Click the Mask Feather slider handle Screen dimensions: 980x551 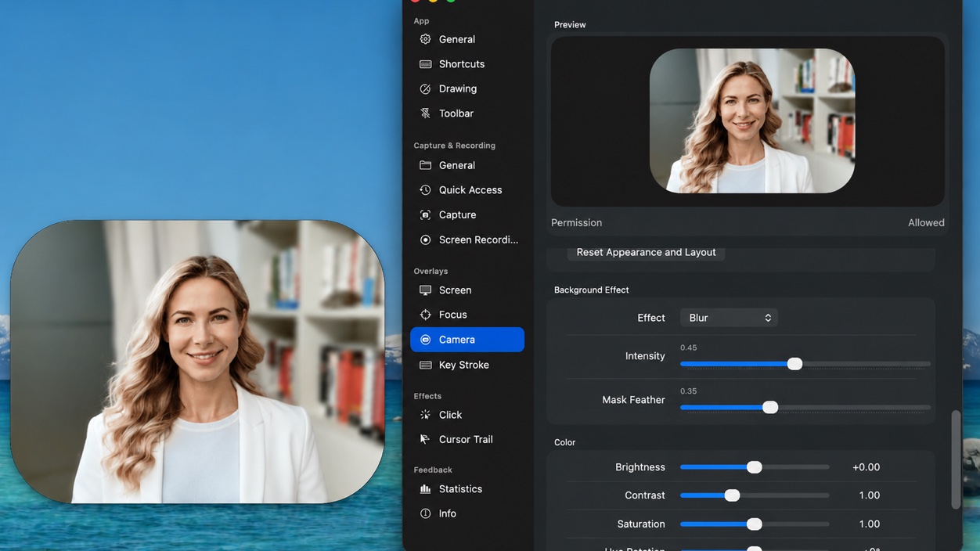[x=770, y=407]
